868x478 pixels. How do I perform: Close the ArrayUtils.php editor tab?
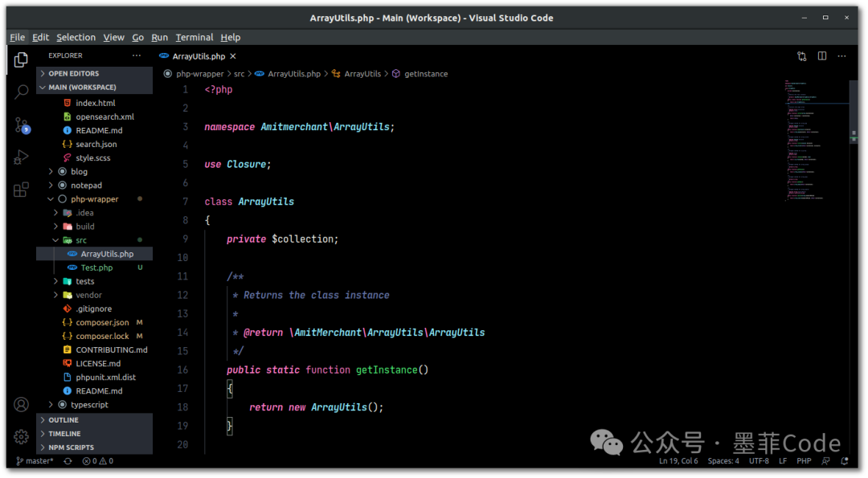(x=233, y=56)
